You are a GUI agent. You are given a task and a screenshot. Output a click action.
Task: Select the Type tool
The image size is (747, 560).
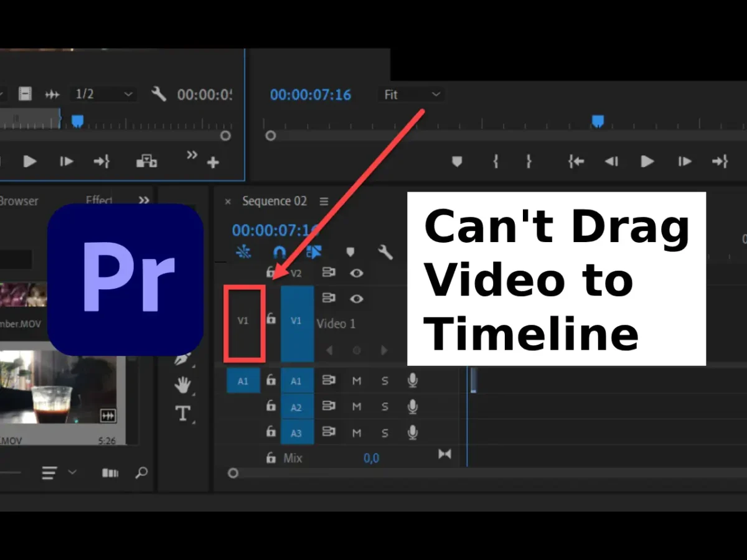tap(182, 413)
